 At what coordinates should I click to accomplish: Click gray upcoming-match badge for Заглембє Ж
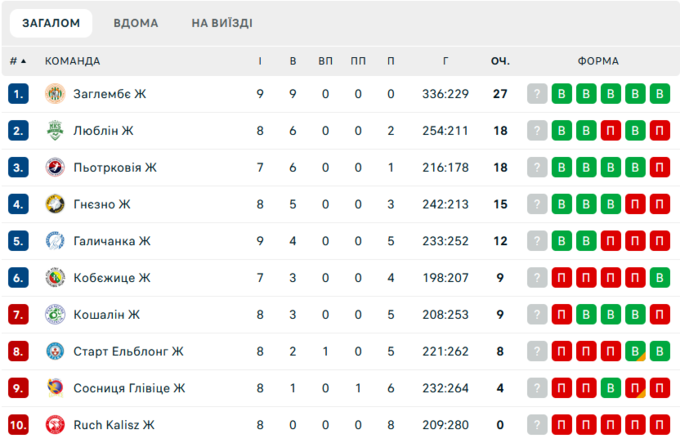coord(538,95)
